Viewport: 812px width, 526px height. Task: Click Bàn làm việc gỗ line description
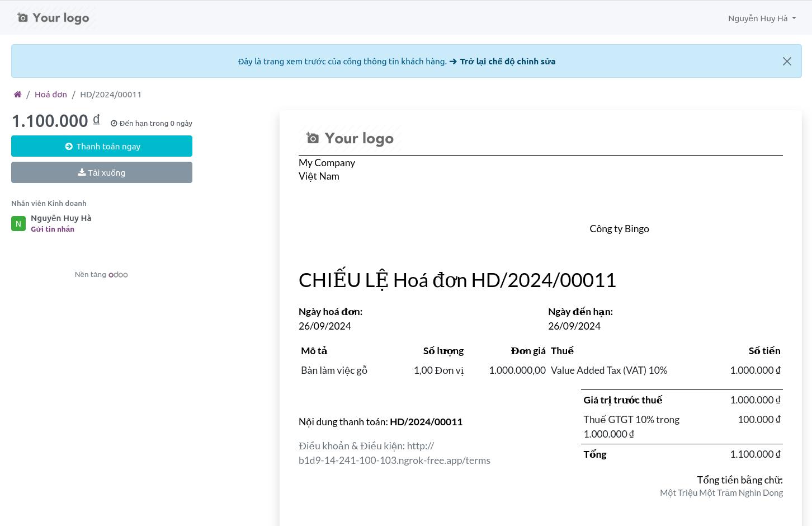tap(334, 370)
